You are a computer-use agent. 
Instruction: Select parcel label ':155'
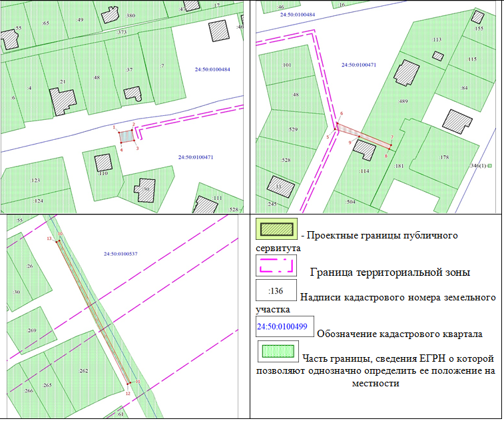tap(479, 28)
